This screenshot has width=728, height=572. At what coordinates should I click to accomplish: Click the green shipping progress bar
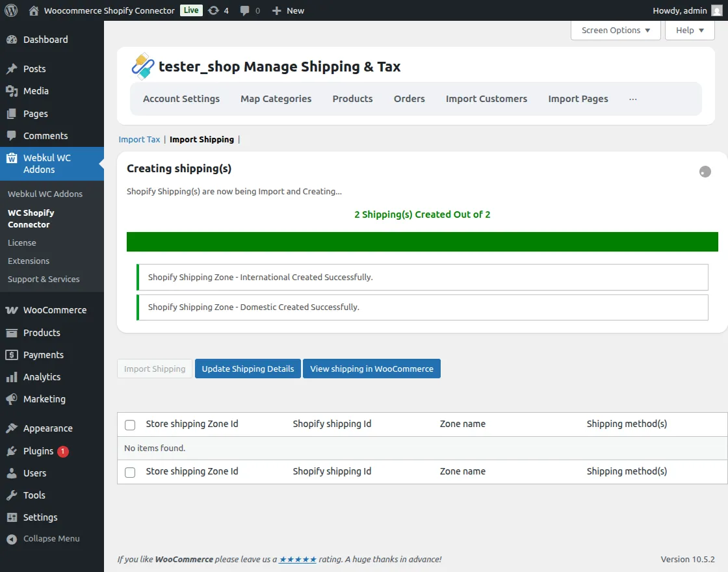(422, 242)
